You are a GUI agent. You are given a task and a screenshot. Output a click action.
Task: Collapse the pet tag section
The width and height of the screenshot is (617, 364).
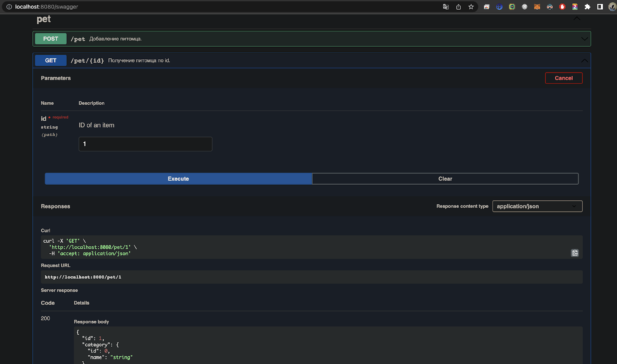(577, 19)
